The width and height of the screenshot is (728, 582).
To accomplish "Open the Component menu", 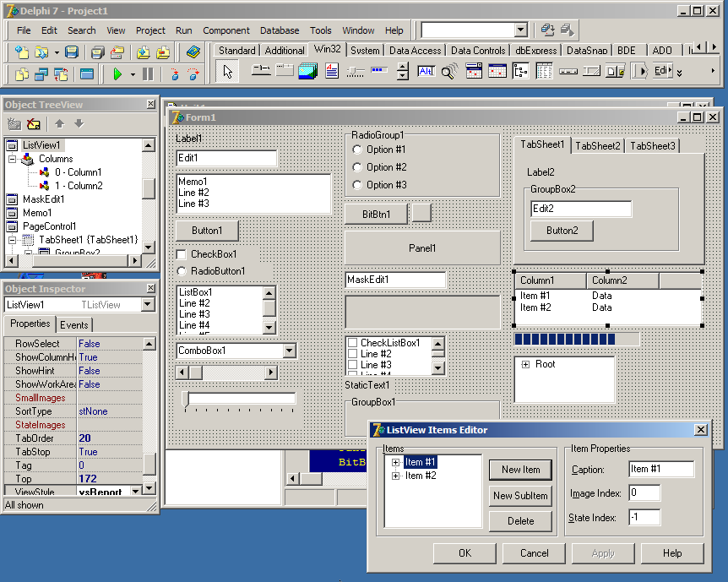I will pyautogui.click(x=226, y=30).
